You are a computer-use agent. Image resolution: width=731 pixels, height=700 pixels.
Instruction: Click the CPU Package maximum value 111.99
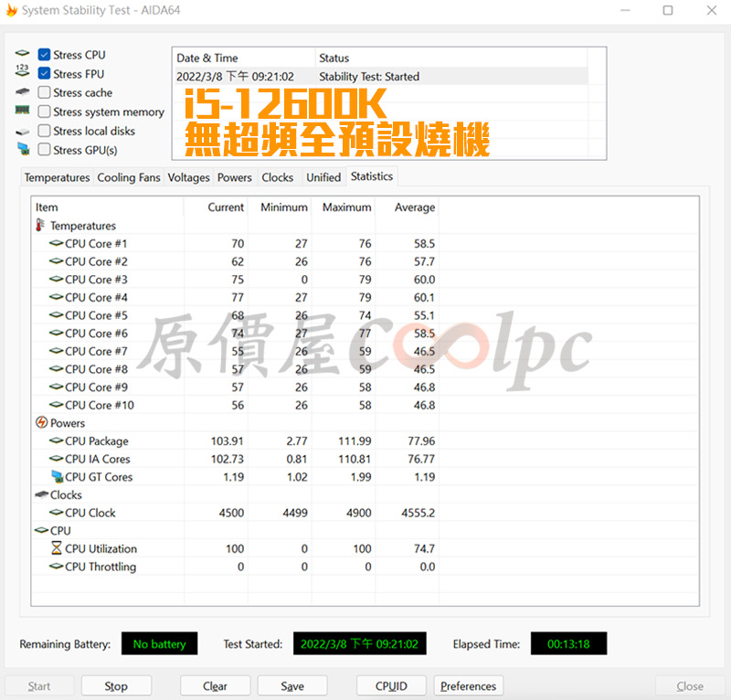355,440
